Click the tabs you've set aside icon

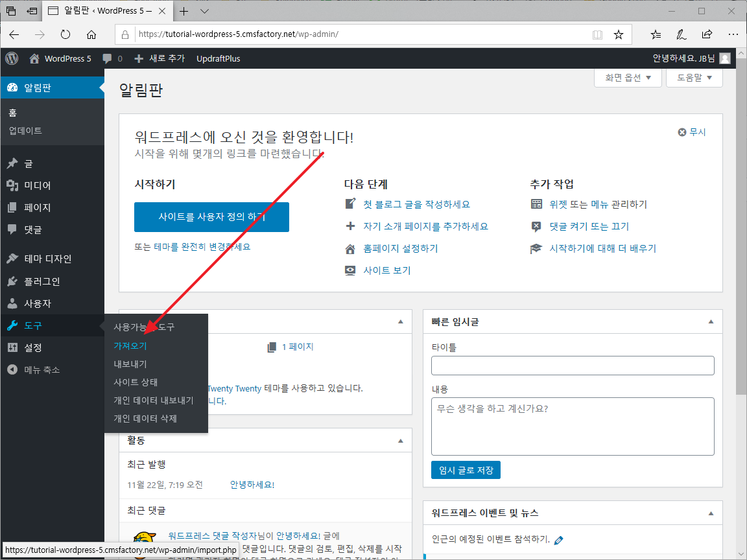click(x=10, y=11)
